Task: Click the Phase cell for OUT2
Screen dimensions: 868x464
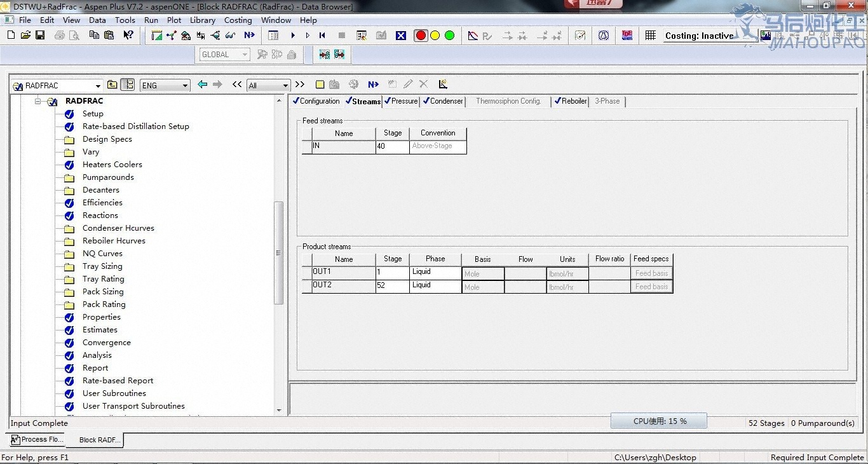Action: [x=435, y=286]
